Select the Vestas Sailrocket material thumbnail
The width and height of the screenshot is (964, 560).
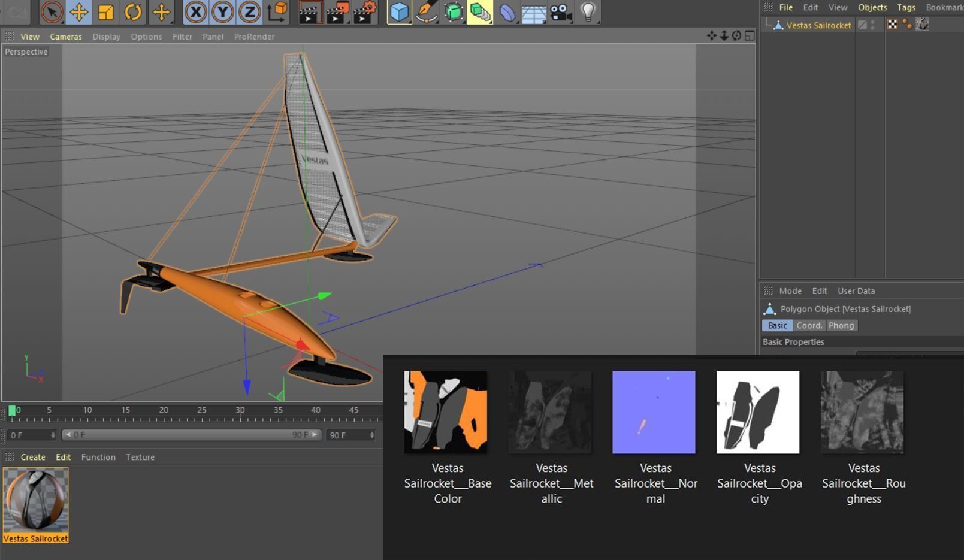[36, 505]
